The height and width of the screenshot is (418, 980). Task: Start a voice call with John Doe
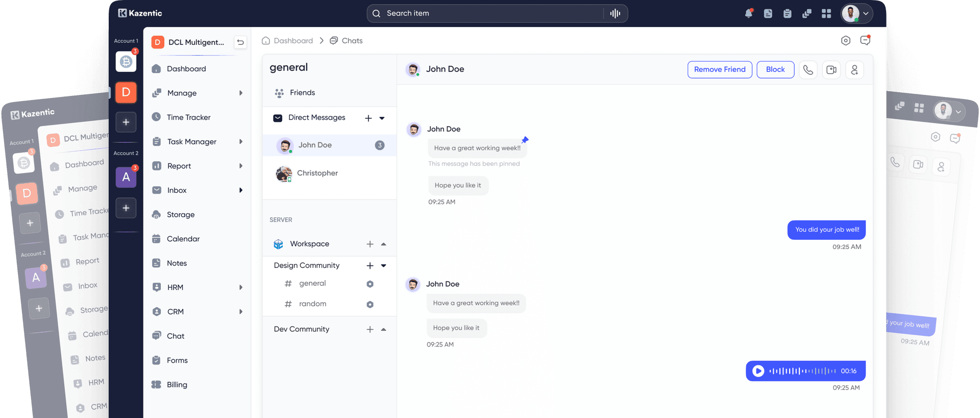click(808, 70)
